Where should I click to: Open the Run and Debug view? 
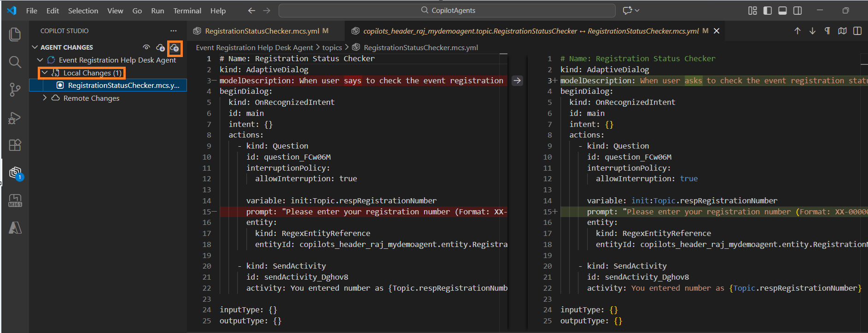15,118
